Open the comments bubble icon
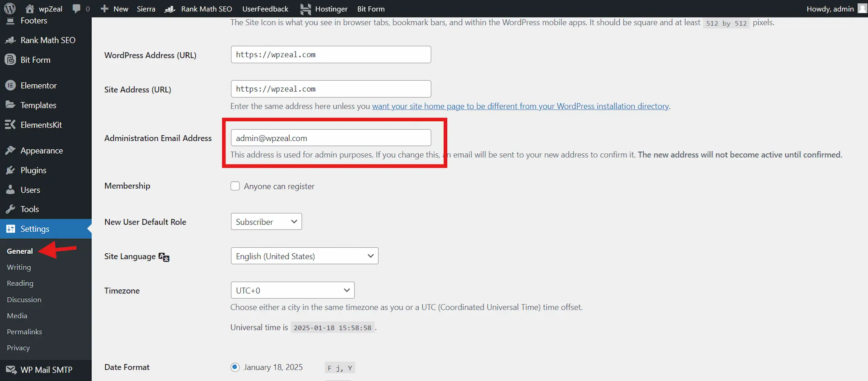Viewport: 868px width, 381px height. coord(76,8)
